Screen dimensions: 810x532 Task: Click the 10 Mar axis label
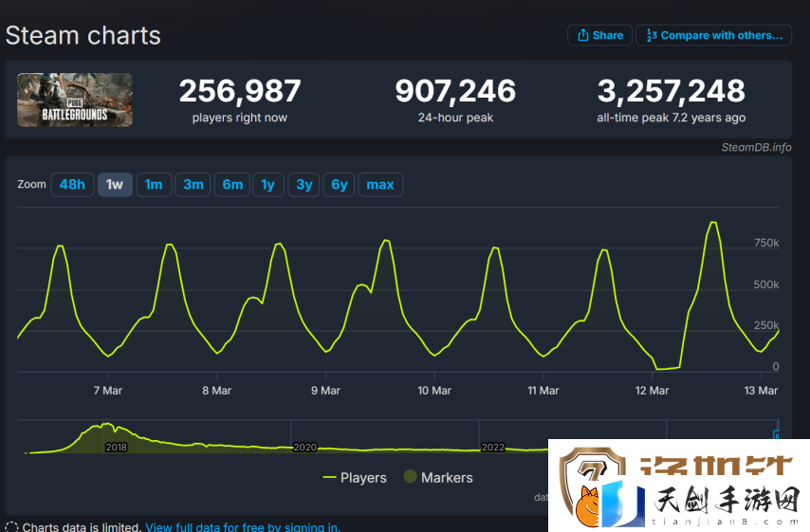pos(434,391)
